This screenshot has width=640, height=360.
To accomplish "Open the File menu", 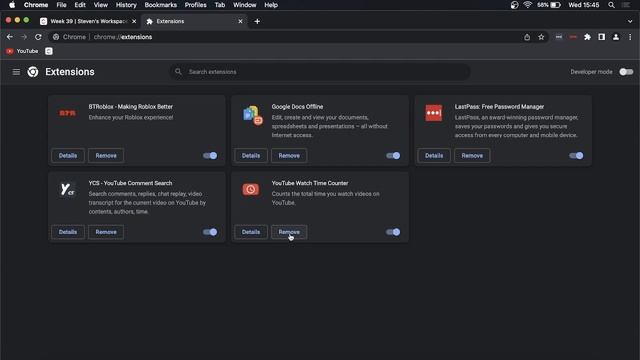I will [61, 5].
